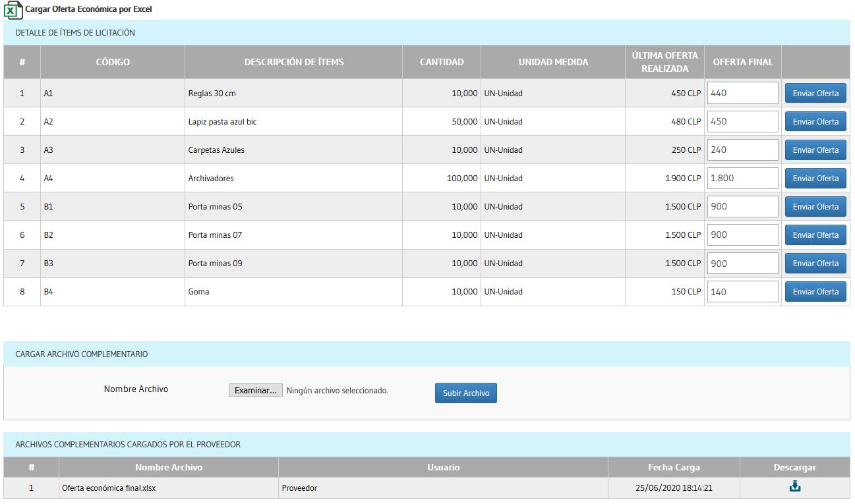The height and width of the screenshot is (504, 855).
Task: Click the 'OFERTA FINAL' column header
Action: (x=743, y=62)
